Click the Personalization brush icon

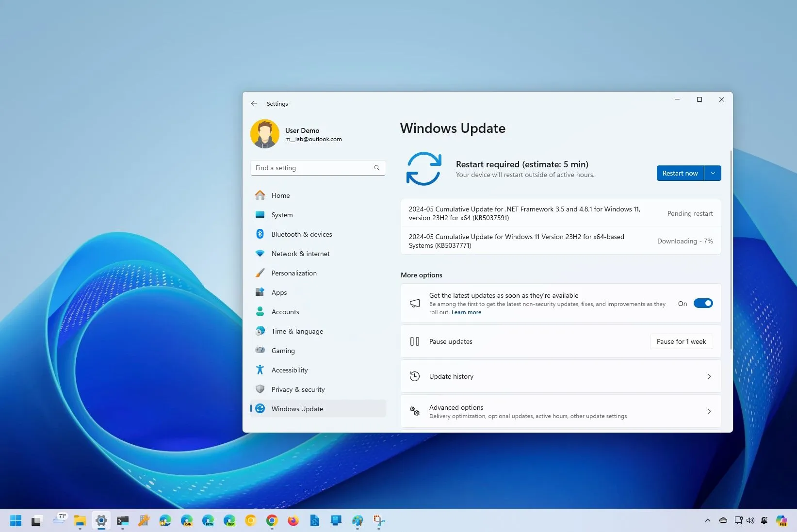coord(260,273)
